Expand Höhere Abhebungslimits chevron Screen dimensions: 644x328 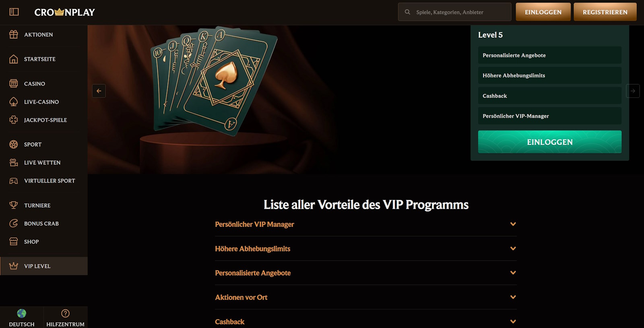[x=513, y=249]
